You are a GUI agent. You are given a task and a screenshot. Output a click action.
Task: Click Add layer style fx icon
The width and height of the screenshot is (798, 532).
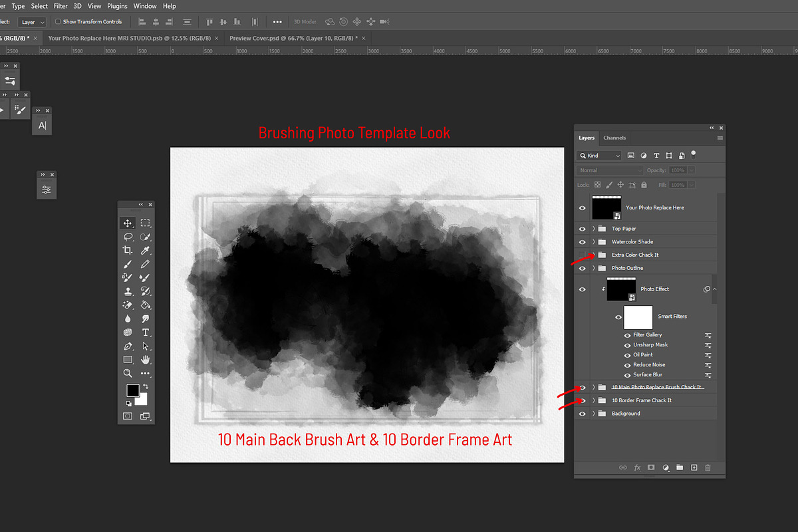tap(637, 467)
